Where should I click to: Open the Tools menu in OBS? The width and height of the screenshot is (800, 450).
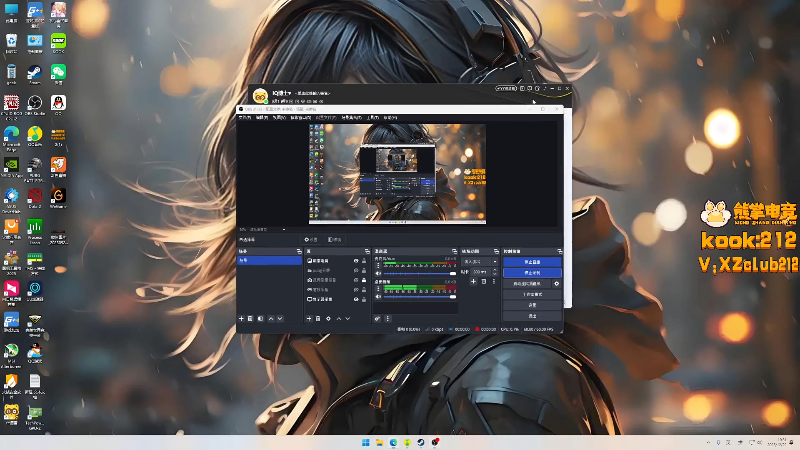(373, 118)
